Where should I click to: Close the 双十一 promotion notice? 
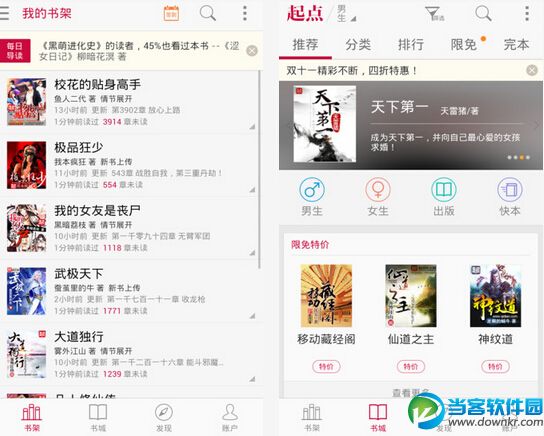coord(532,70)
